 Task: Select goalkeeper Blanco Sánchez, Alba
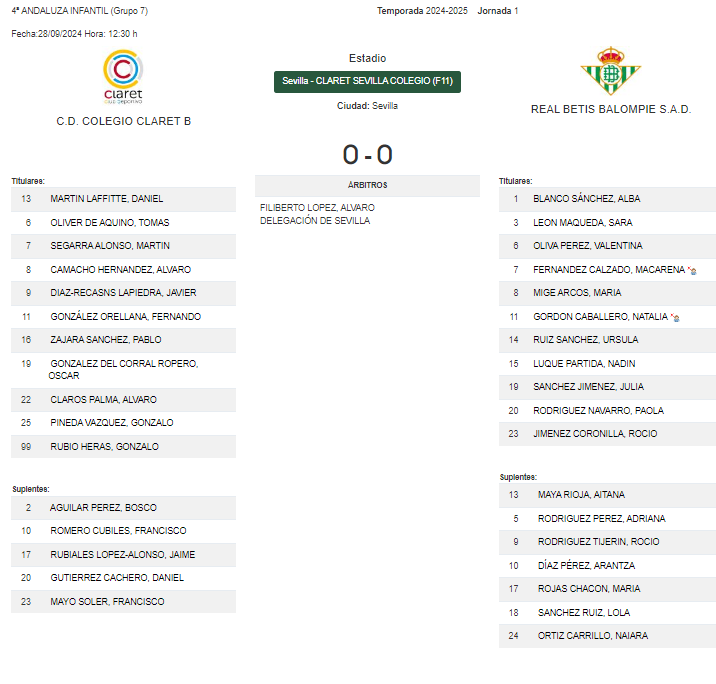pyautogui.click(x=607, y=199)
